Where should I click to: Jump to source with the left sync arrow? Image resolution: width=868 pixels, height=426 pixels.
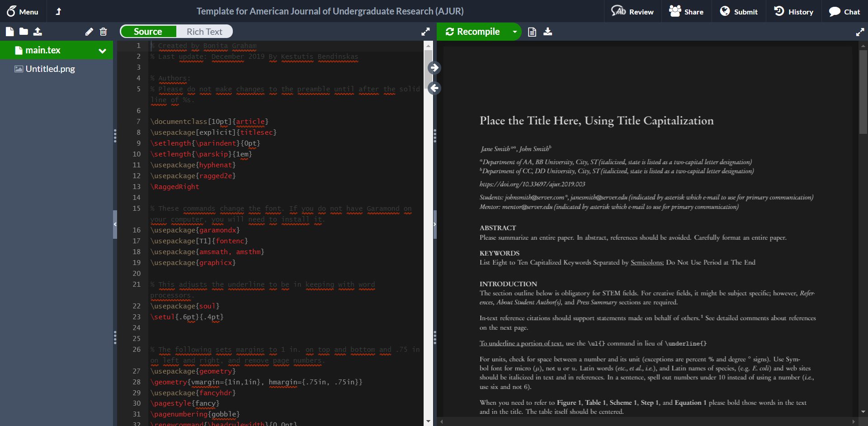pyautogui.click(x=434, y=88)
